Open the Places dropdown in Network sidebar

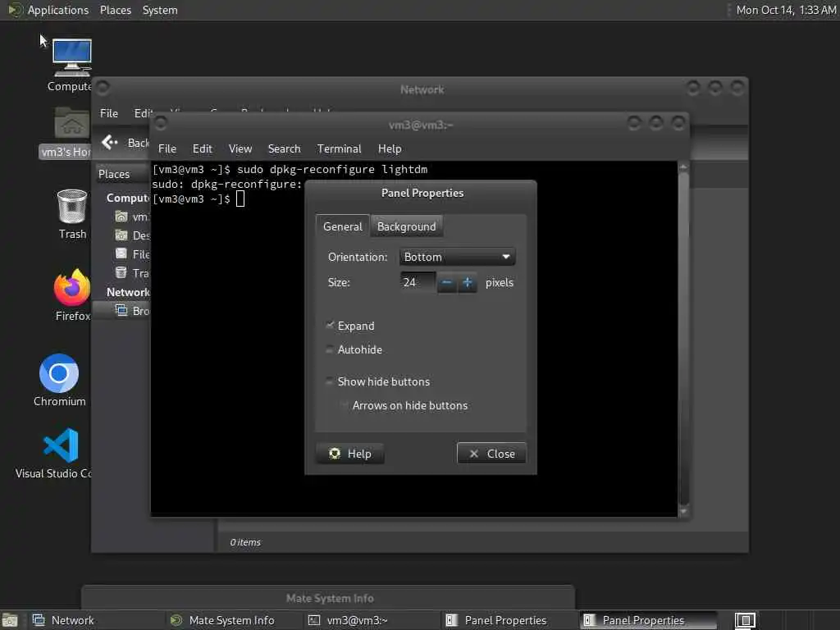[x=121, y=174]
